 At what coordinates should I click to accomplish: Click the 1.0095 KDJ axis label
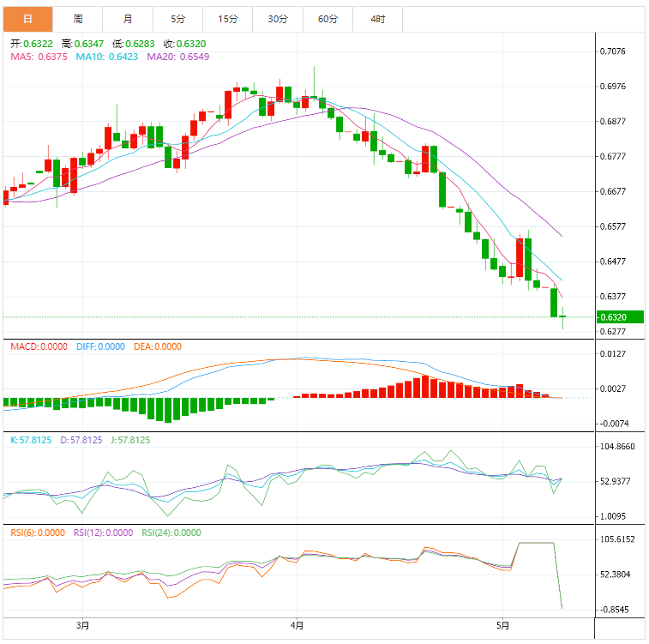pos(613,516)
